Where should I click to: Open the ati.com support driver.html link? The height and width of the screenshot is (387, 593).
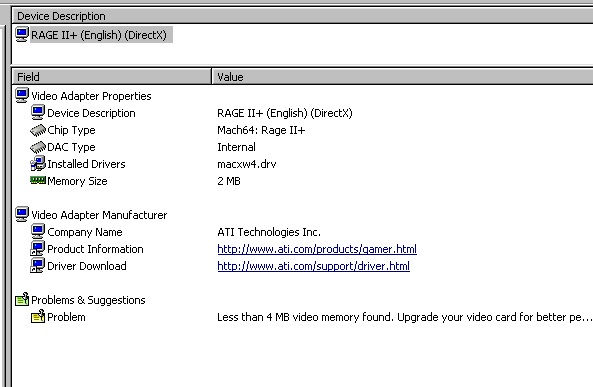pos(314,266)
